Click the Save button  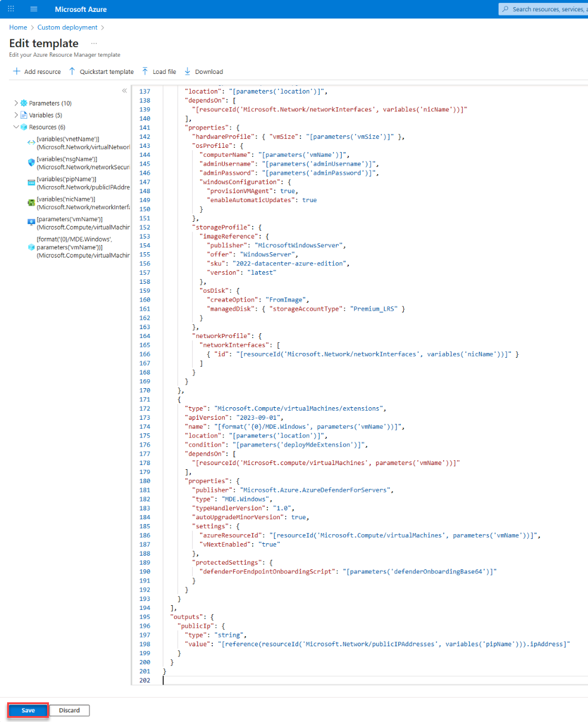tap(28, 711)
